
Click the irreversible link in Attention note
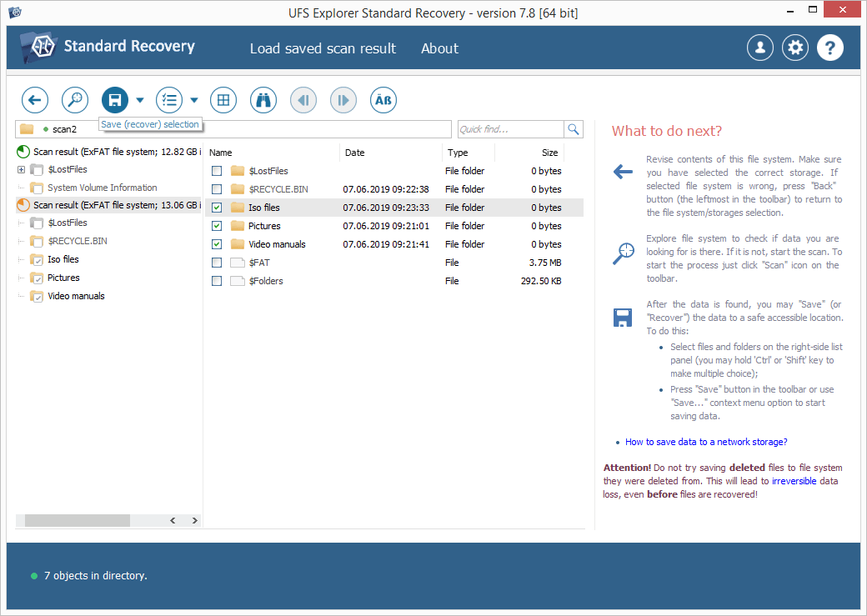pyautogui.click(x=794, y=481)
